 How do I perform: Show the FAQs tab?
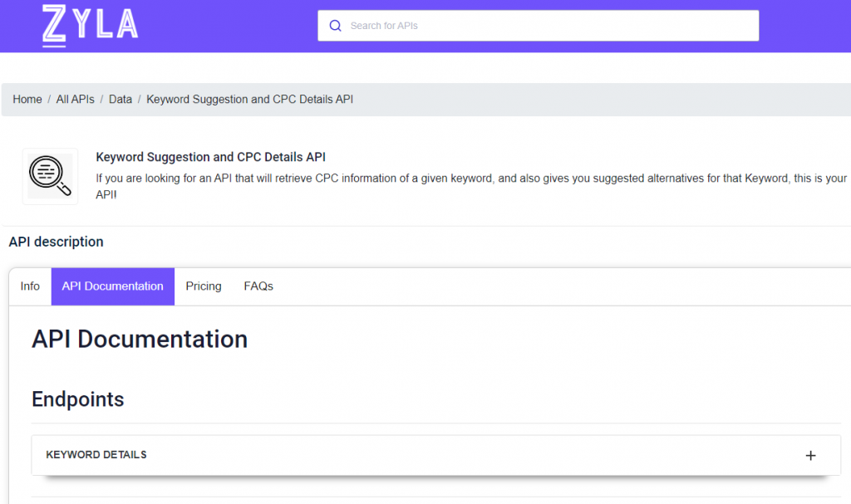point(258,286)
